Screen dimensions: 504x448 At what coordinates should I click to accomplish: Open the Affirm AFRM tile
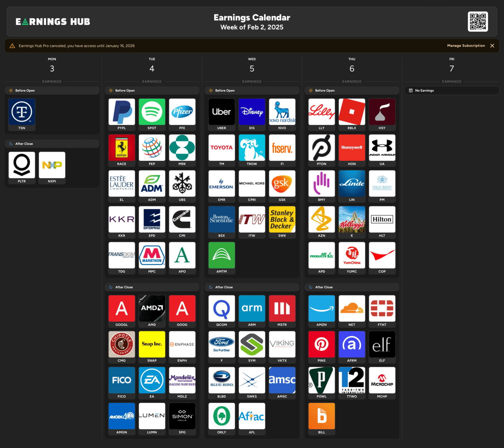coord(352,347)
